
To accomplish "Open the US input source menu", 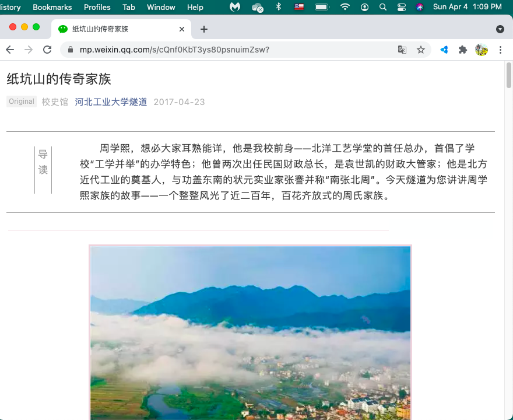I will point(299,7).
